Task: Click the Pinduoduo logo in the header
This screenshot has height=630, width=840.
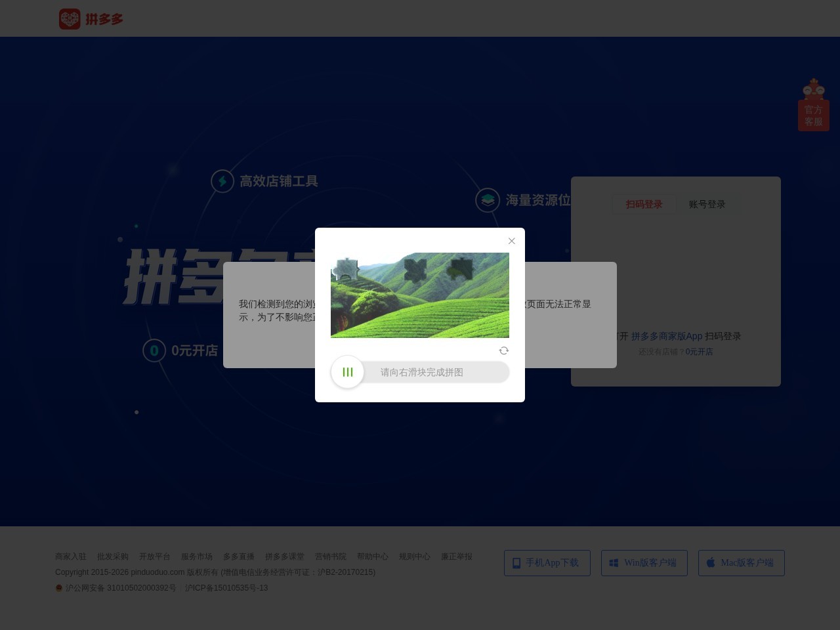Action: (91, 18)
